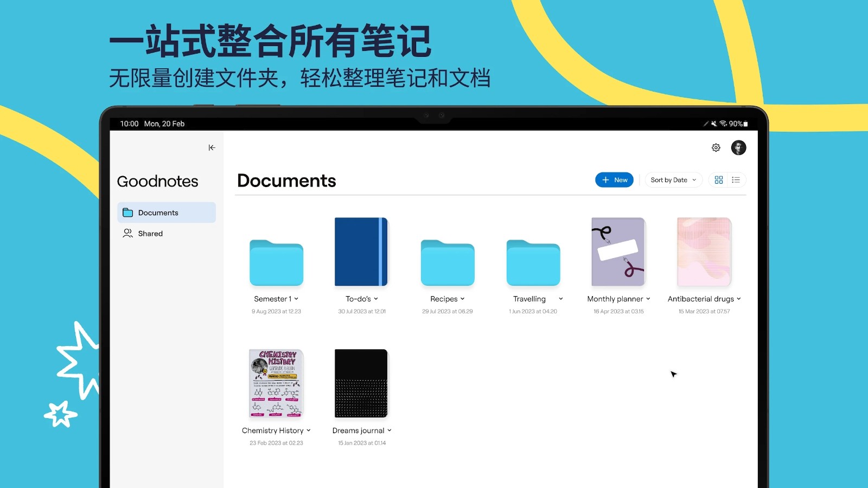Expand the To-do's options chevron

[x=376, y=299]
